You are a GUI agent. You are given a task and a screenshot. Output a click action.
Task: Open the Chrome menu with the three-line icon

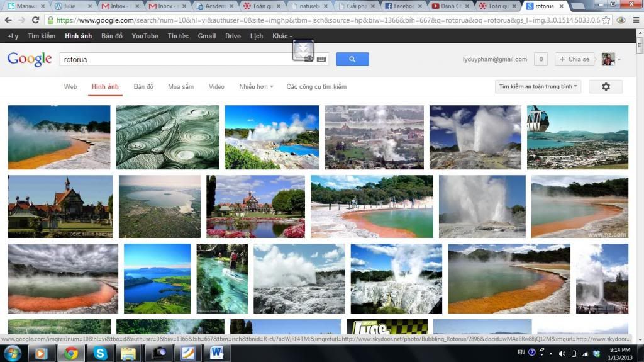click(x=636, y=20)
